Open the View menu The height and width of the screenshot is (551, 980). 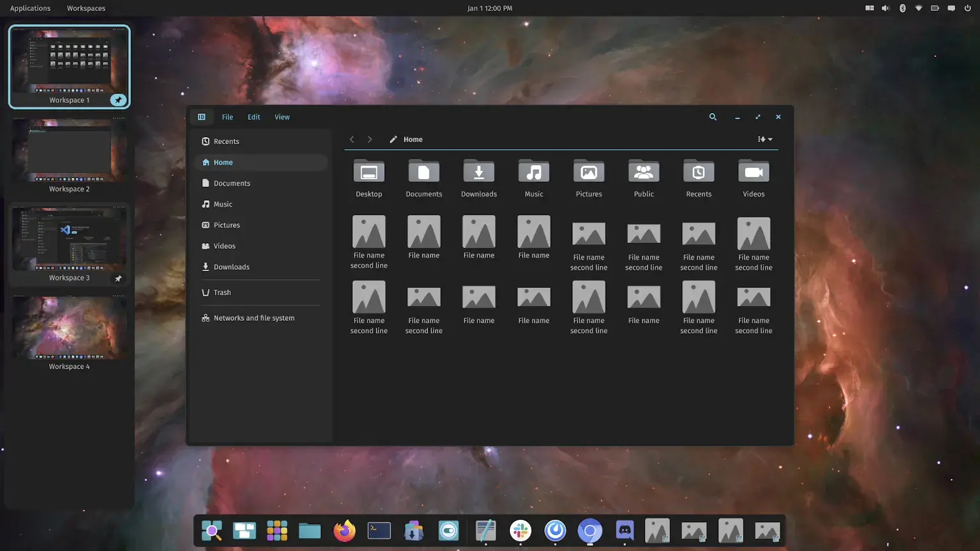282,117
